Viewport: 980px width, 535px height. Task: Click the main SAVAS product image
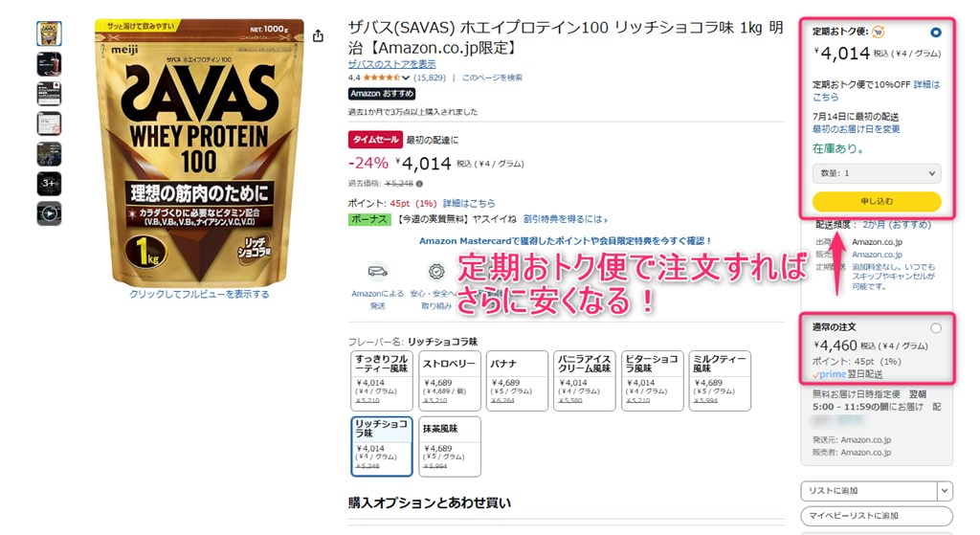[199, 152]
